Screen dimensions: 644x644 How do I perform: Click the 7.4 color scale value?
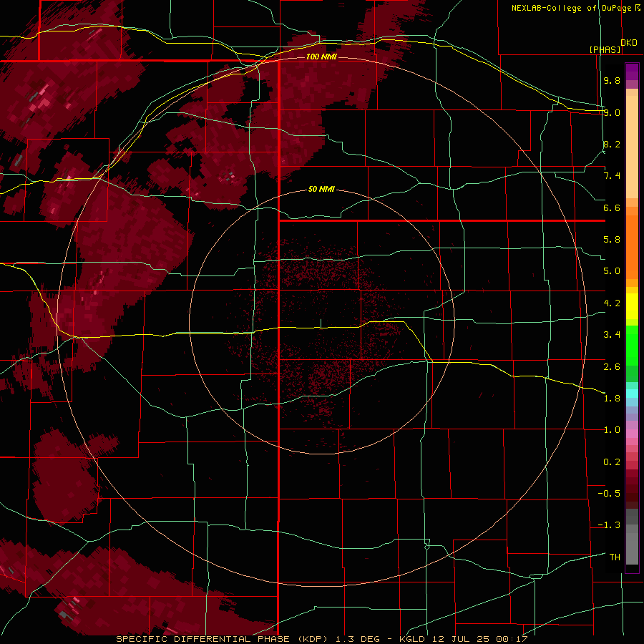click(612, 176)
